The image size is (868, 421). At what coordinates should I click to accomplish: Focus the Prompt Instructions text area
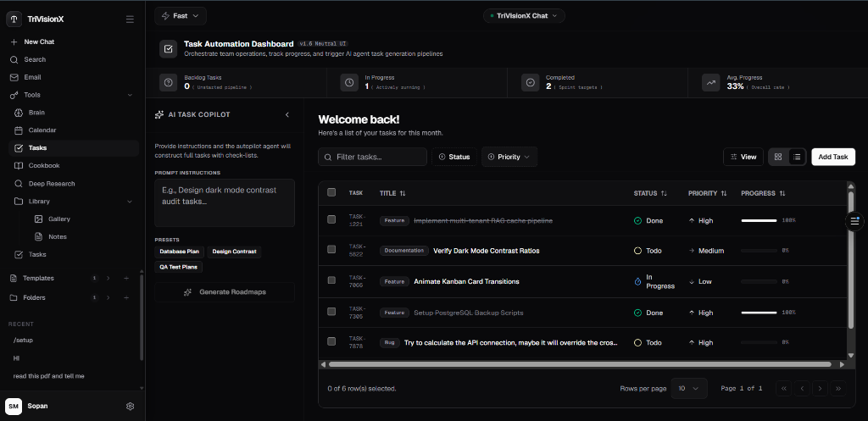(225, 202)
